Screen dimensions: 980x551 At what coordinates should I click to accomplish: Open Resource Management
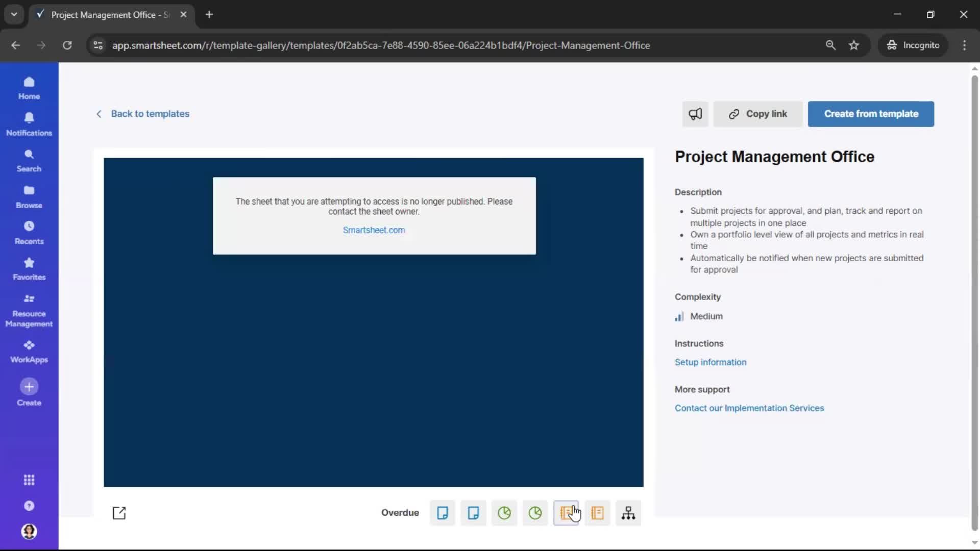(x=29, y=310)
